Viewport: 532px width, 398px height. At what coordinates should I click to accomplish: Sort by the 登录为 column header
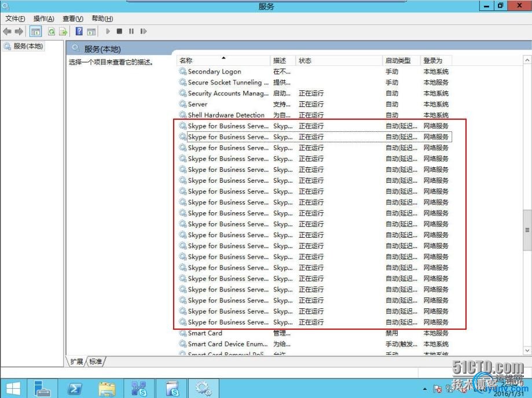[x=436, y=61]
